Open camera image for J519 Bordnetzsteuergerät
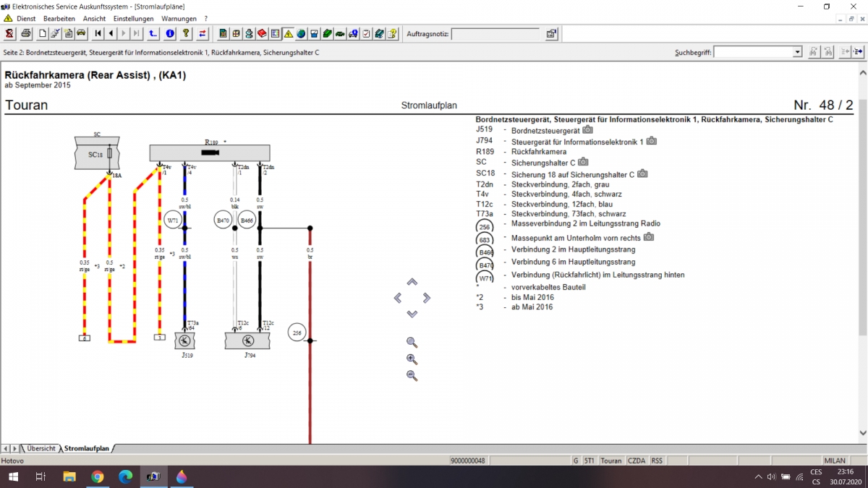This screenshot has width=868, height=488. 587,130
